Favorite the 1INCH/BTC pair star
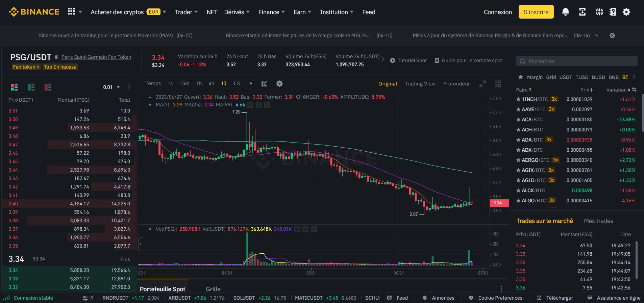This screenshot has width=644, height=303. [518, 99]
